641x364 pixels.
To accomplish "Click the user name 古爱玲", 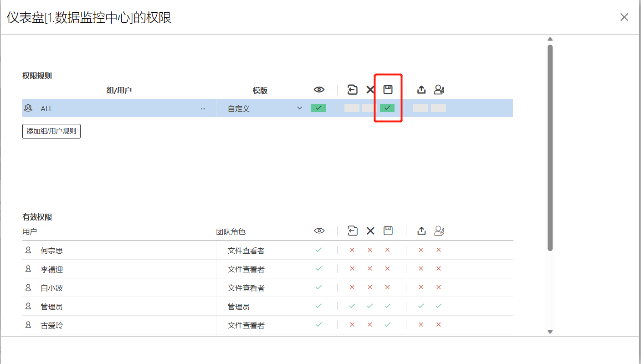I will [x=51, y=325].
